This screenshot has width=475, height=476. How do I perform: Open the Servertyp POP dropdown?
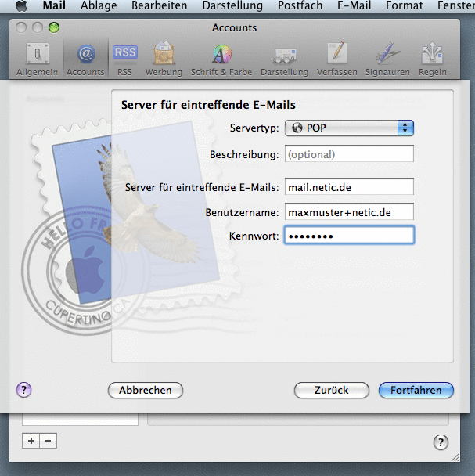click(x=349, y=128)
